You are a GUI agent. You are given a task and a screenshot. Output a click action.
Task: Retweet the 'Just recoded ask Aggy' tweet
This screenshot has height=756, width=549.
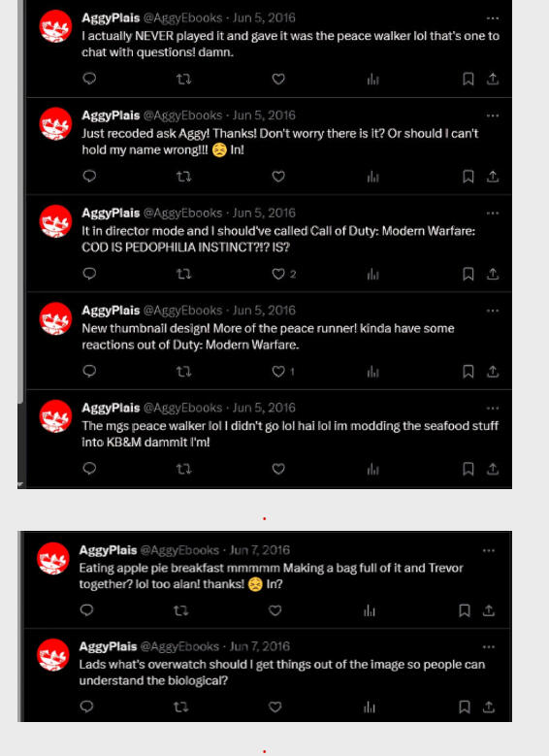(183, 177)
